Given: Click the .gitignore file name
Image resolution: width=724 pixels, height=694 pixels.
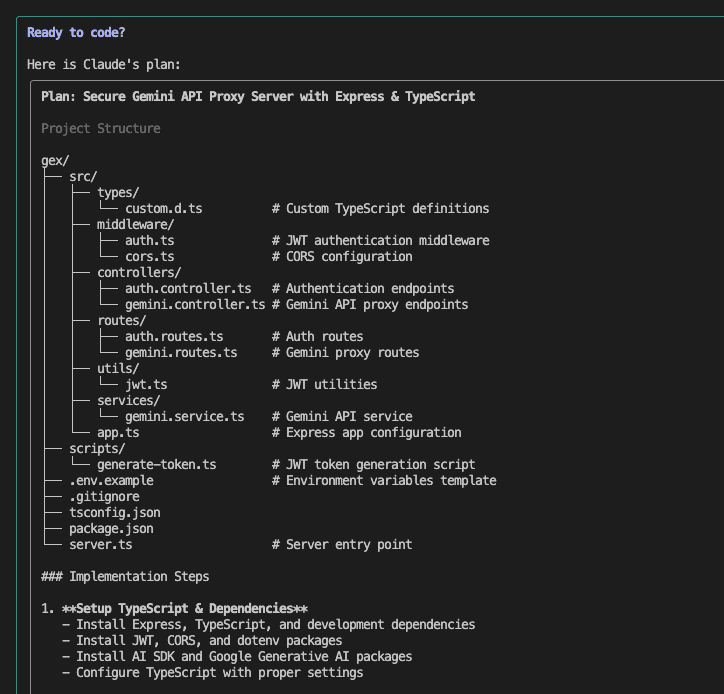Looking at the screenshot, I should pyautogui.click(x=104, y=497).
